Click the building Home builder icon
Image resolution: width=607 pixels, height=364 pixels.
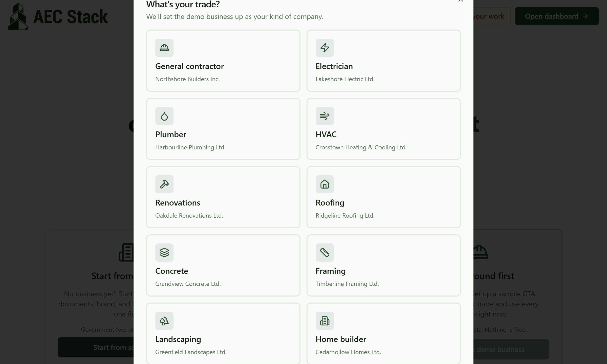click(x=324, y=321)
